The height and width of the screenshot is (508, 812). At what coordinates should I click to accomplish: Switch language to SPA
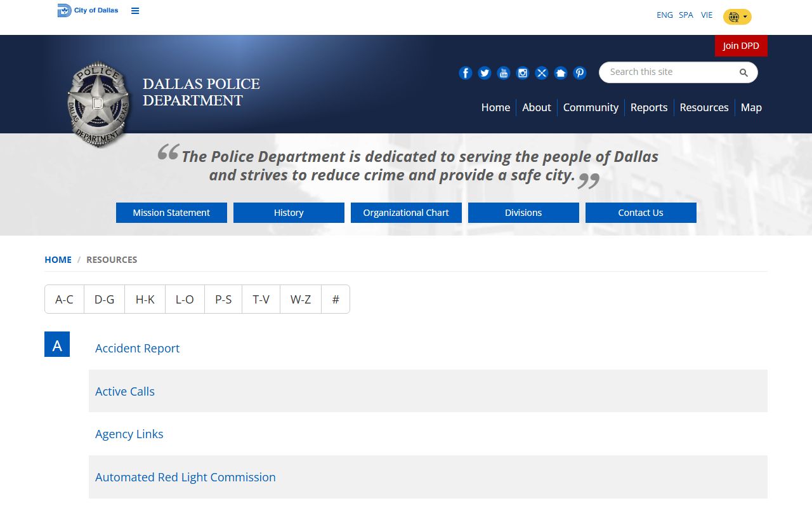[686, 15]
